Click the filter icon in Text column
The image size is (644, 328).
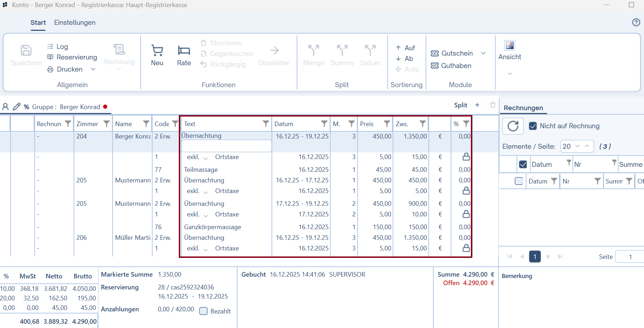266,124
